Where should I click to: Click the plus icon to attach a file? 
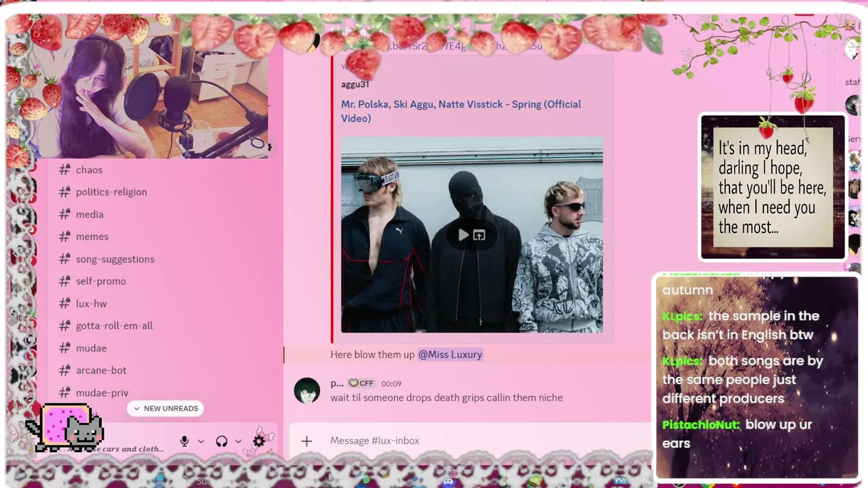(307, 441)
